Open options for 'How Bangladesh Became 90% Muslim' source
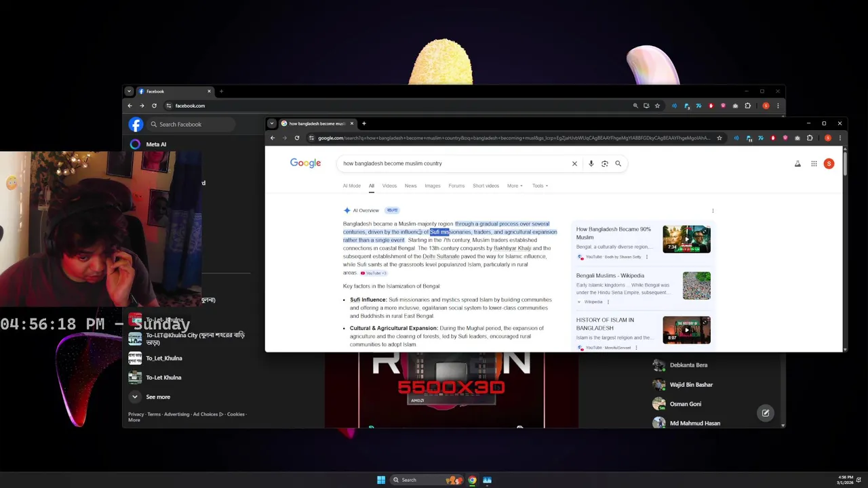 click(x=646, y=257)
